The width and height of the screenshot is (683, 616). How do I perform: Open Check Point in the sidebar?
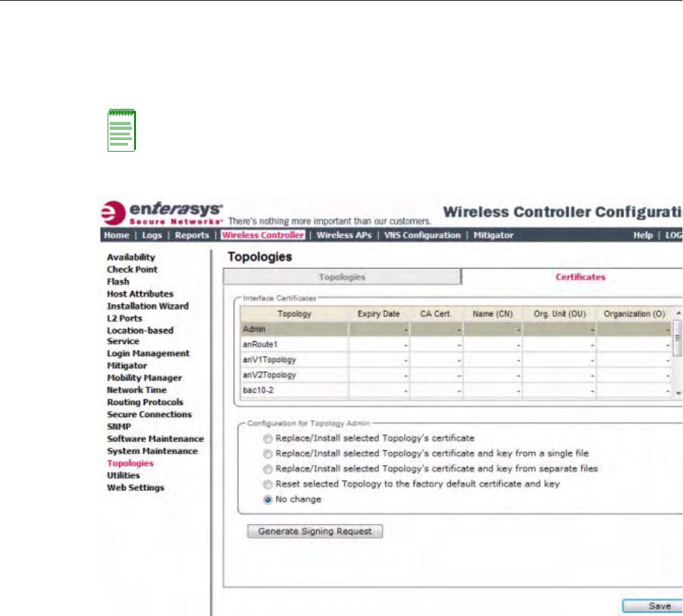133,269
